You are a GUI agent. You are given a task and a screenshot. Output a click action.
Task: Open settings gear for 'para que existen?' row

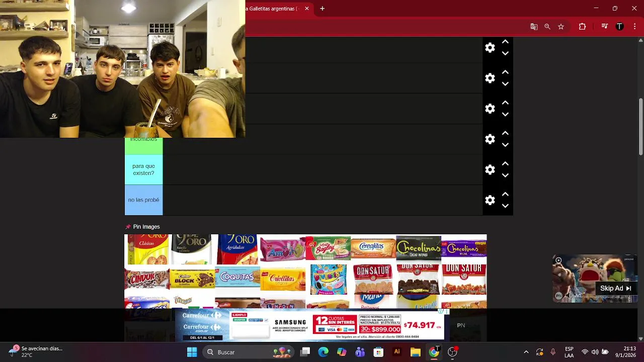coord(490,170)
